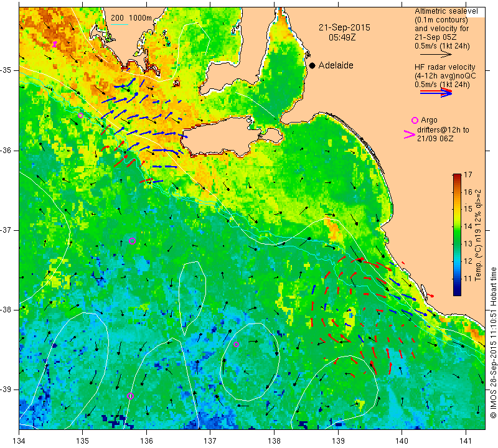The height and width of the screenshot is (448, 498).
Task: Click the (4-12h avg)noQC legend text
Action: pyautogui.click(x=445, y=76)
